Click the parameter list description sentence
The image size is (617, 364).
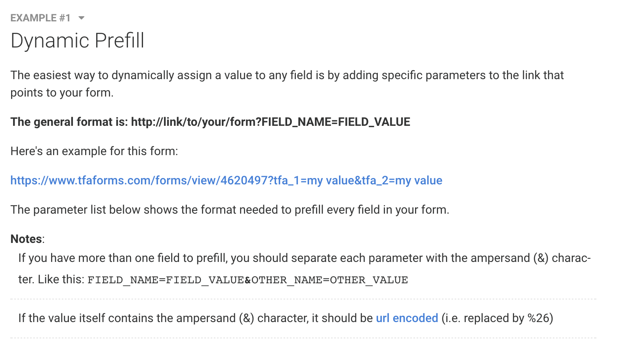tap(230, 210)
